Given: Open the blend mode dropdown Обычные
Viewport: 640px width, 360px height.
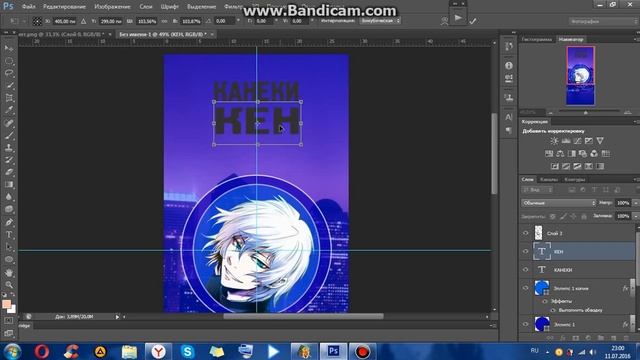Looking at the screenshot, I should (x=558, y=203).
